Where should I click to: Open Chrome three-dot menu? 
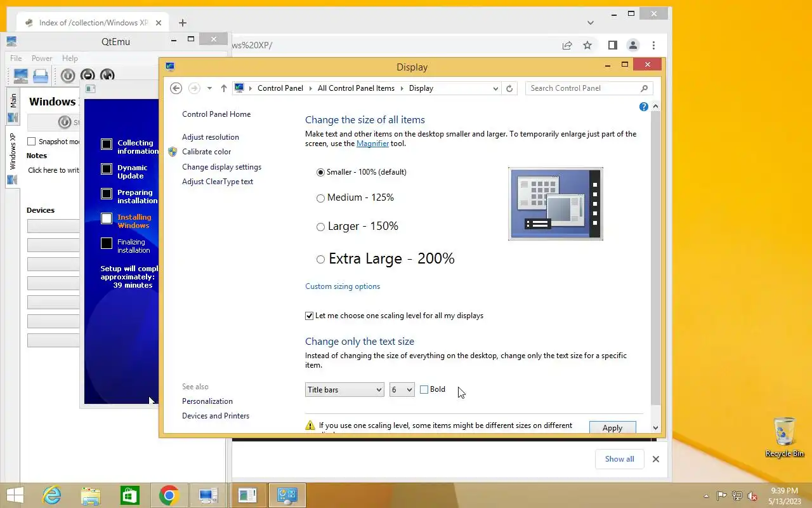click(653, 45)
